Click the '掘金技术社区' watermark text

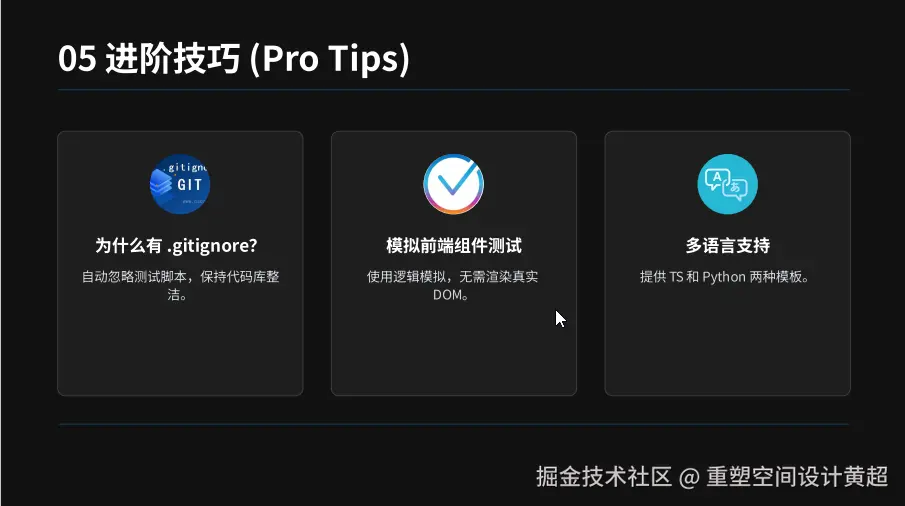coord(604,477)
